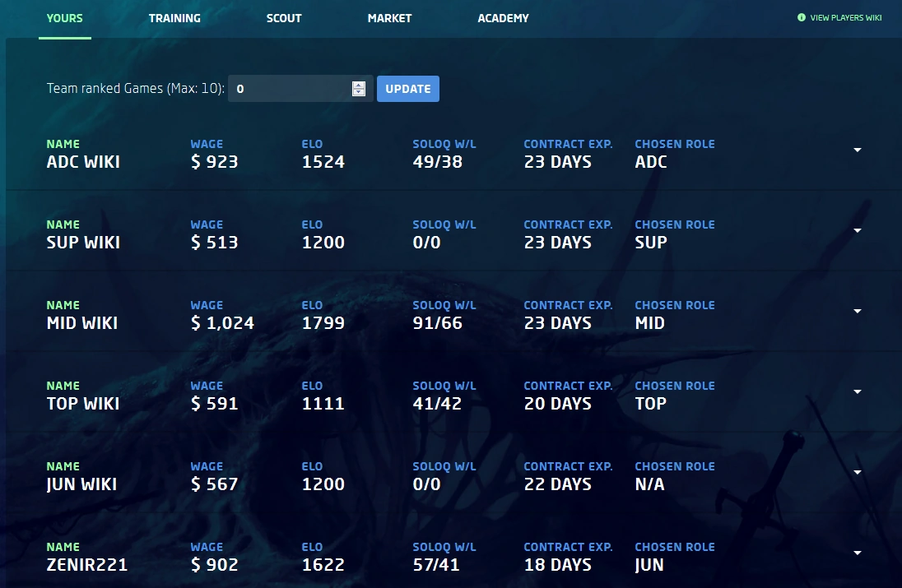Select the YOURS tab
This screenshot has width=902, height=588.
click(64, 17)
